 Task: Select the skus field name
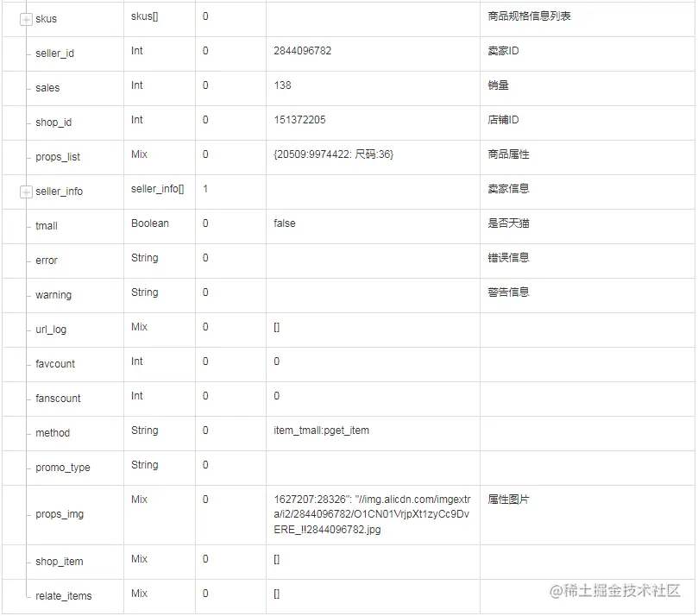point(47,19)
